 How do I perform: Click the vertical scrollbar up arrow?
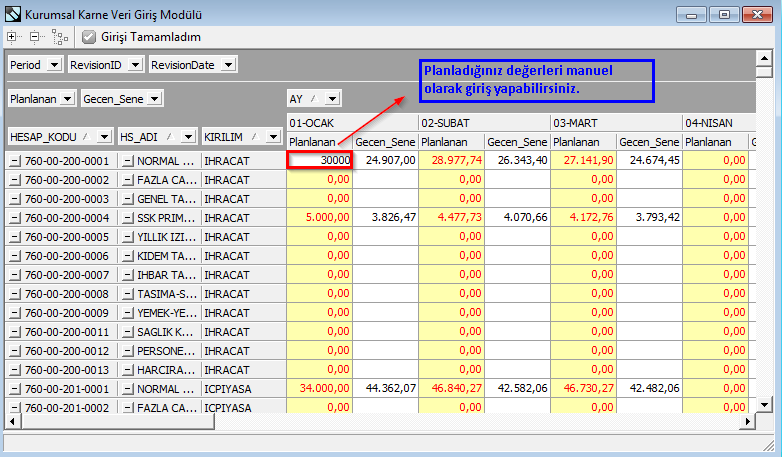click(764, 58)
